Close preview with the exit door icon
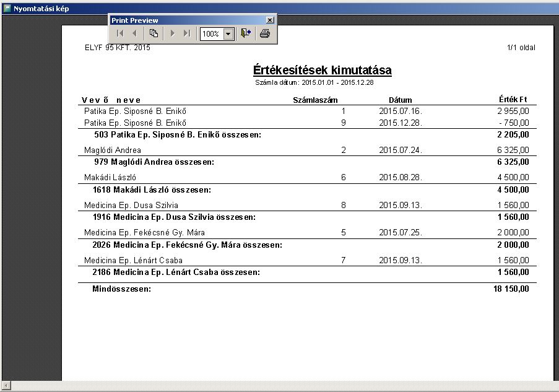The height and width of the screenshot is (392, 559). point(246,33)
